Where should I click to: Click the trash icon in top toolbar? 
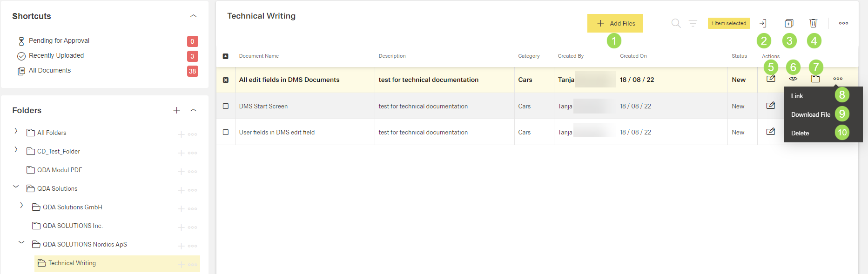[813, 23]
